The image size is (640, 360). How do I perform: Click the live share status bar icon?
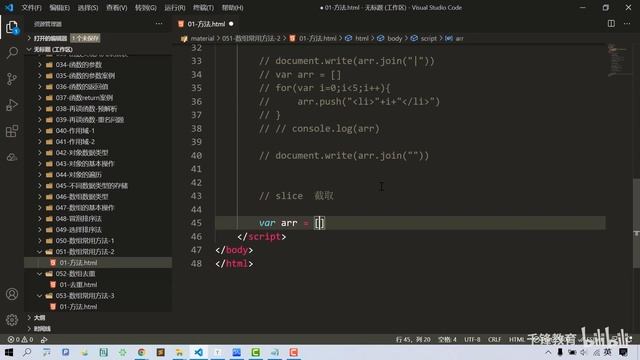point(44,339)
